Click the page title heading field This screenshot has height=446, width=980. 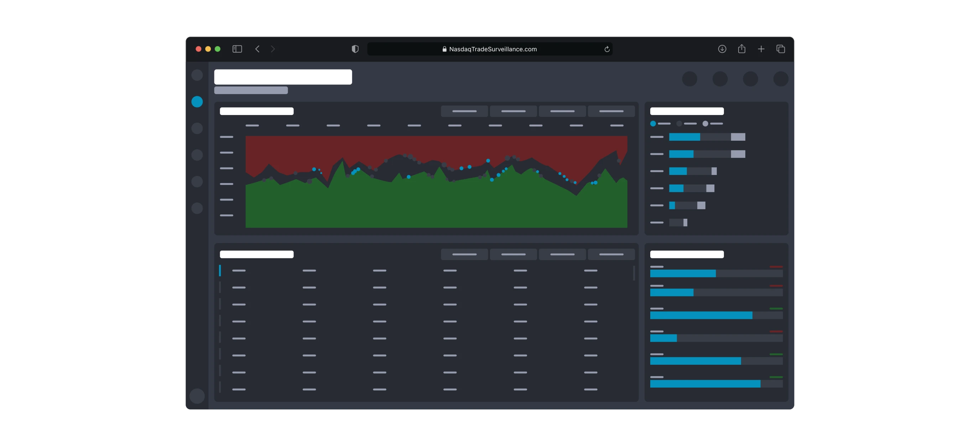click(x=283, y=77)
